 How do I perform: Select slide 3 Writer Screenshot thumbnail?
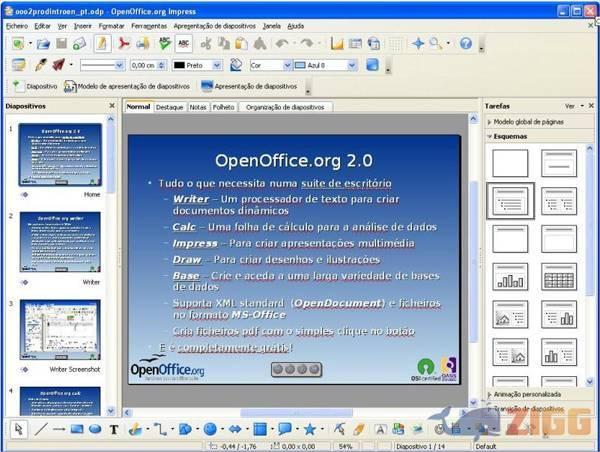(x=60, y=330)
